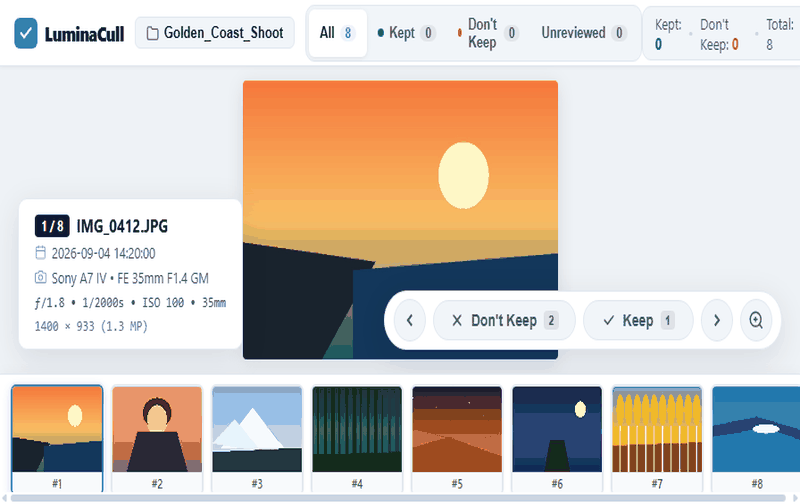Select thumbnail #8 blue aerial

point(756,439)
